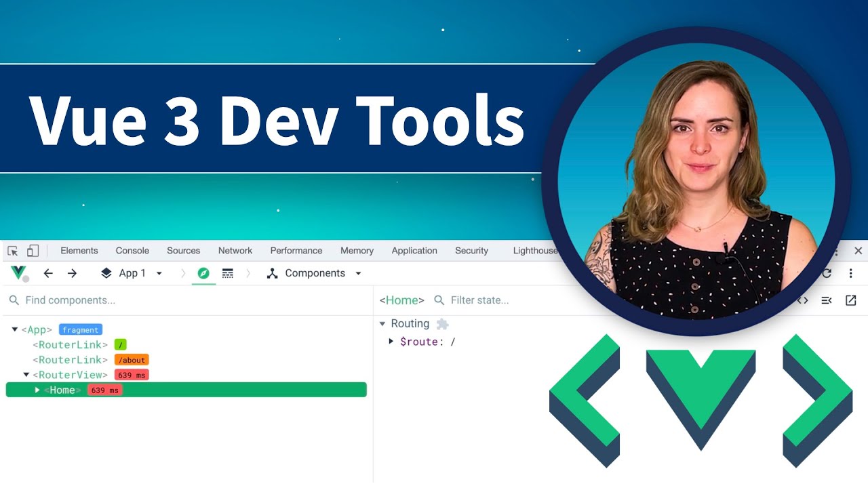Open the Performance tab
This screenshot has width=868, height=488.
tap(296, 251)
